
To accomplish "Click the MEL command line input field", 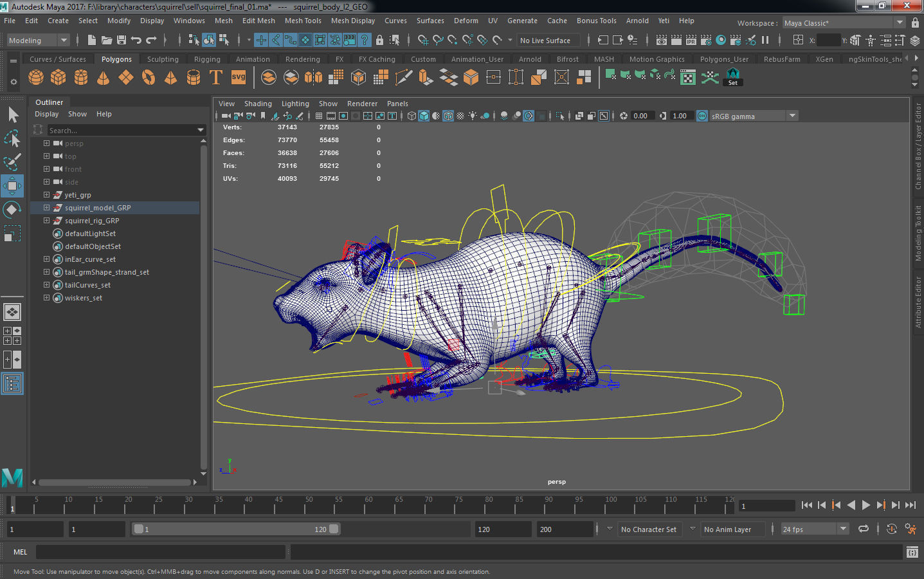I will tap(161, 552).
